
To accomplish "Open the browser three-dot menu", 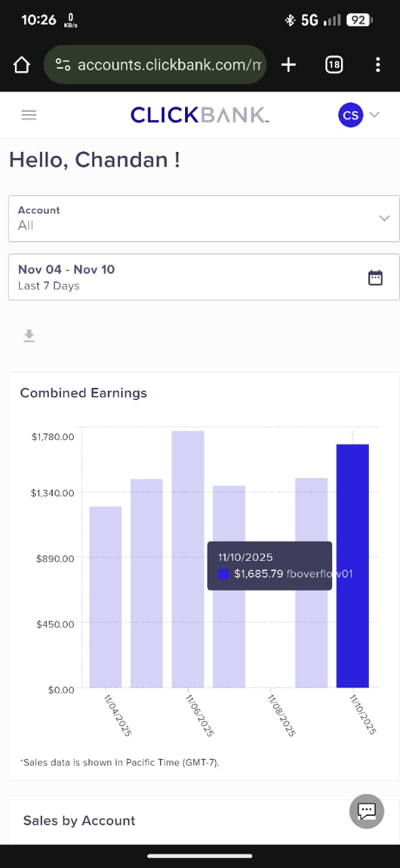I will 378,64.
